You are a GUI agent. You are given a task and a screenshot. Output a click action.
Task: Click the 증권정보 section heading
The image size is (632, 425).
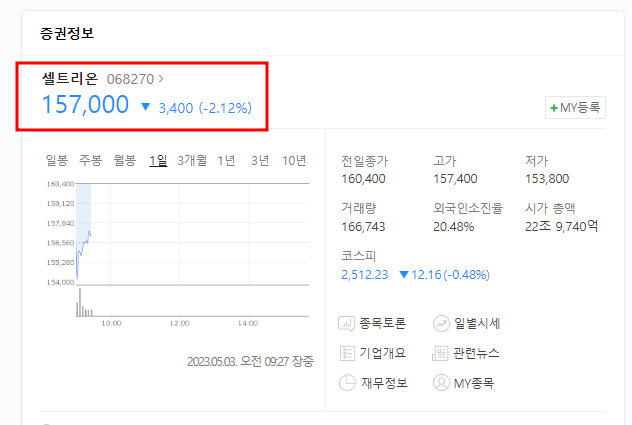[67, 33]
